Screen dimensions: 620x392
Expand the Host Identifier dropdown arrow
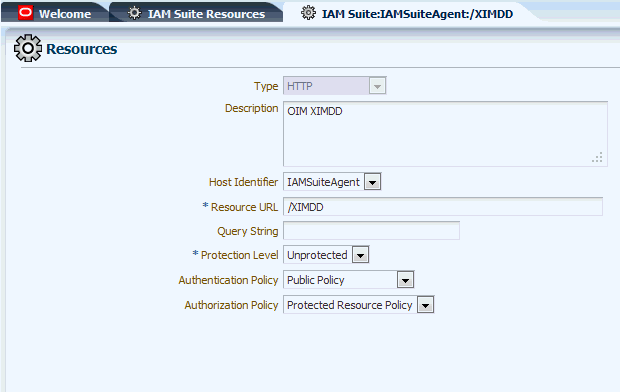372,182
